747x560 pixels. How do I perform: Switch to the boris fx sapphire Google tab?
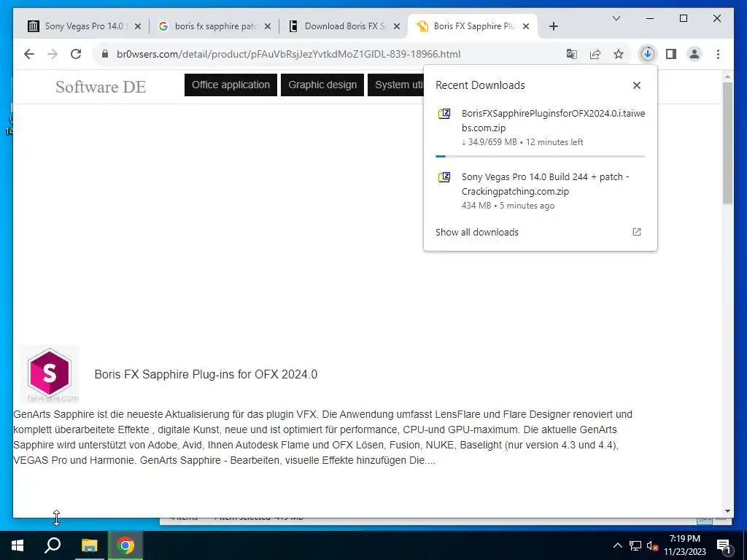[214, 26]
